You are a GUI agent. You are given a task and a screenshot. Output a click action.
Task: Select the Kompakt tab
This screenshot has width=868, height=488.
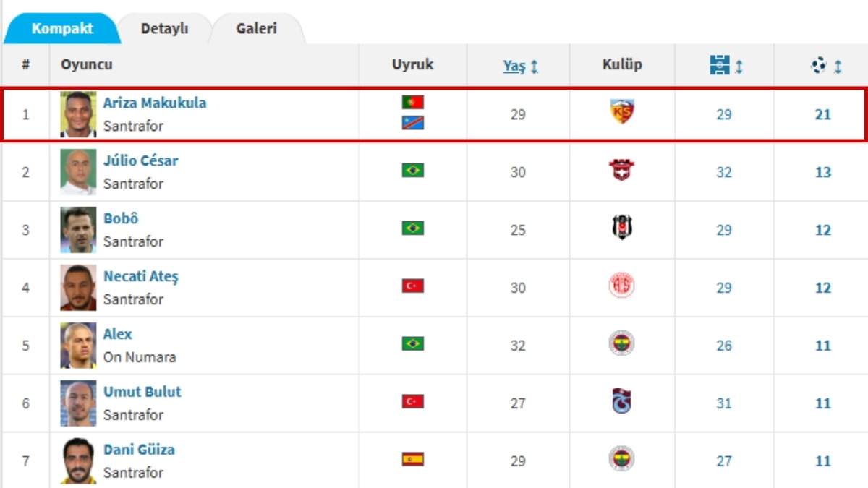[62, 29]
